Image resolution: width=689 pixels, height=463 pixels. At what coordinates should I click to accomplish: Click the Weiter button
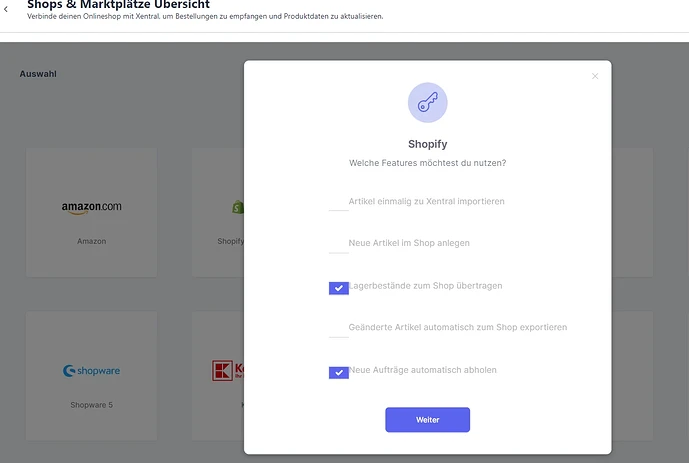click(x=428, y=420)
